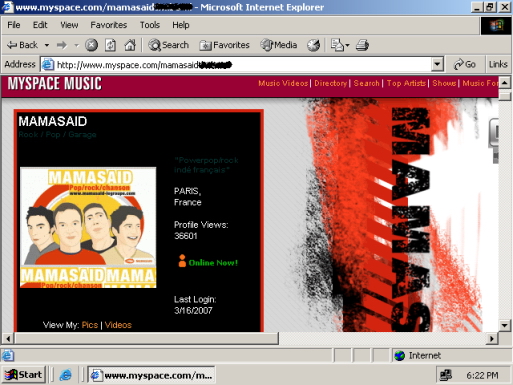Click the Mamasaid band profile picture
The height and width of the screenshot is (385, 513).
pos(88,227)
